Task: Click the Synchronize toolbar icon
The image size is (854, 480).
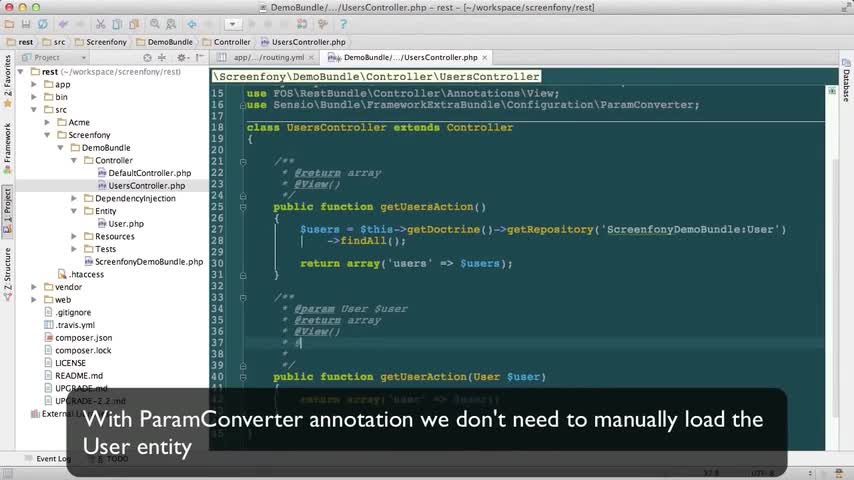Action: click(42, 24)
